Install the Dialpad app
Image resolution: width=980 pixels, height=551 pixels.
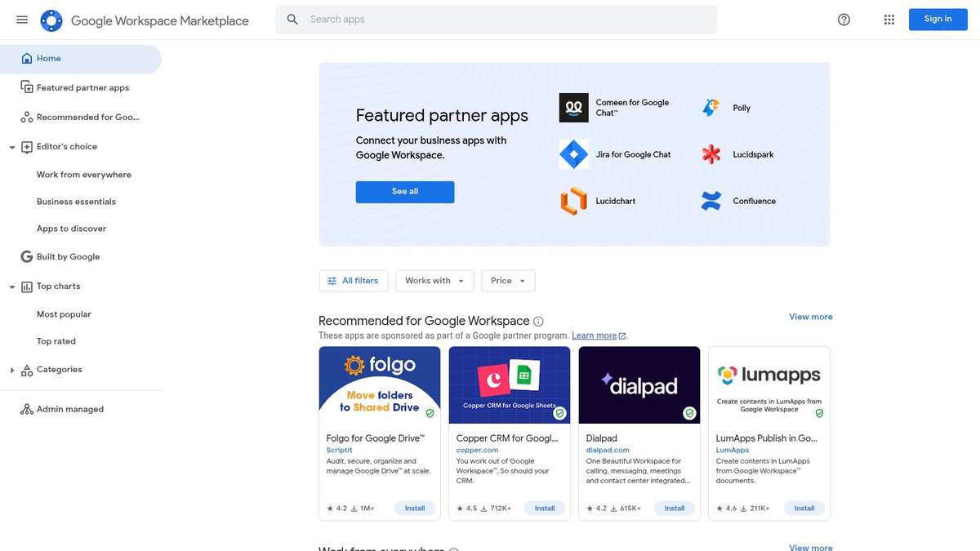pos(674,508)
